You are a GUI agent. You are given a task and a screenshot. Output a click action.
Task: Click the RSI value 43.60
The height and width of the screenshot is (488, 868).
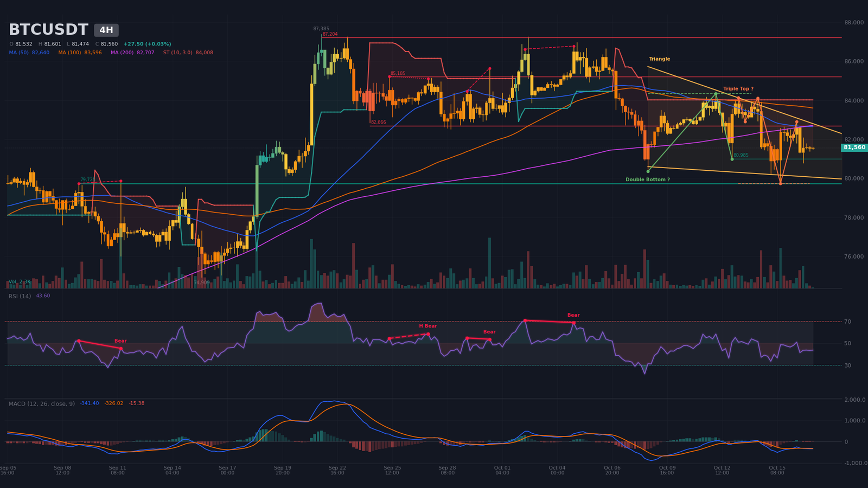click(43, 296)
